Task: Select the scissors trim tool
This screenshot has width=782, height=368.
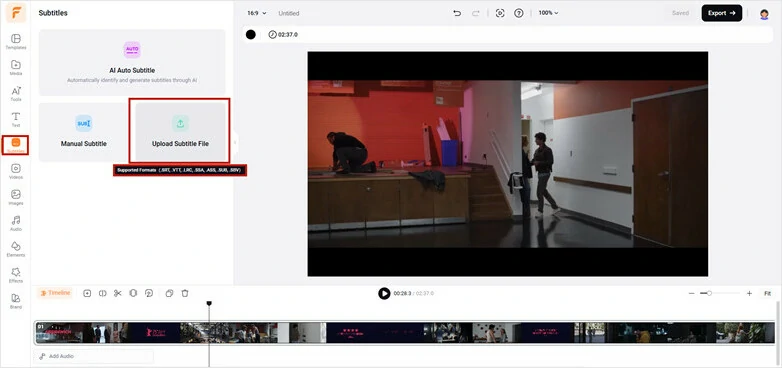Action: [x=118, y=293]
